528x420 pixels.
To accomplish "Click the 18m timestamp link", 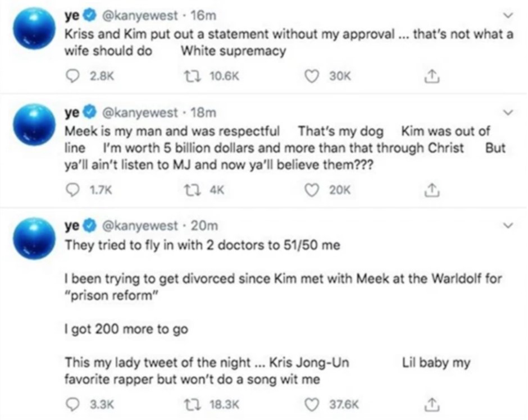I will [203, 113].
